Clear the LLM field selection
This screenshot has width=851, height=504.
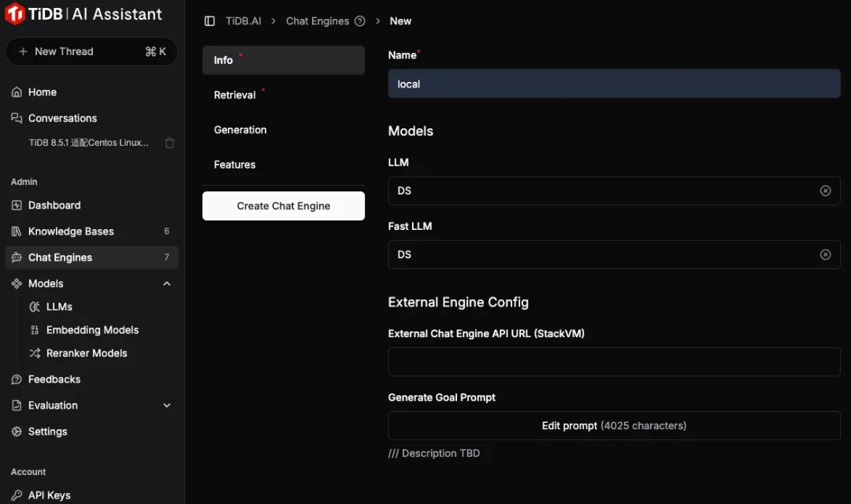pyautogui.click(x=825, y=191)
